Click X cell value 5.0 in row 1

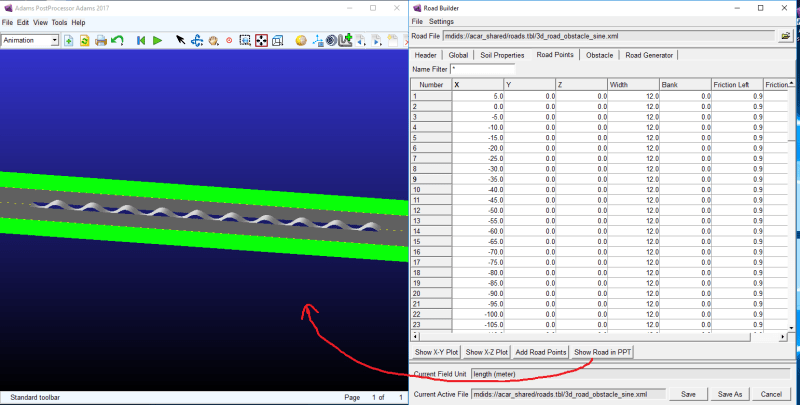point(478,96)
